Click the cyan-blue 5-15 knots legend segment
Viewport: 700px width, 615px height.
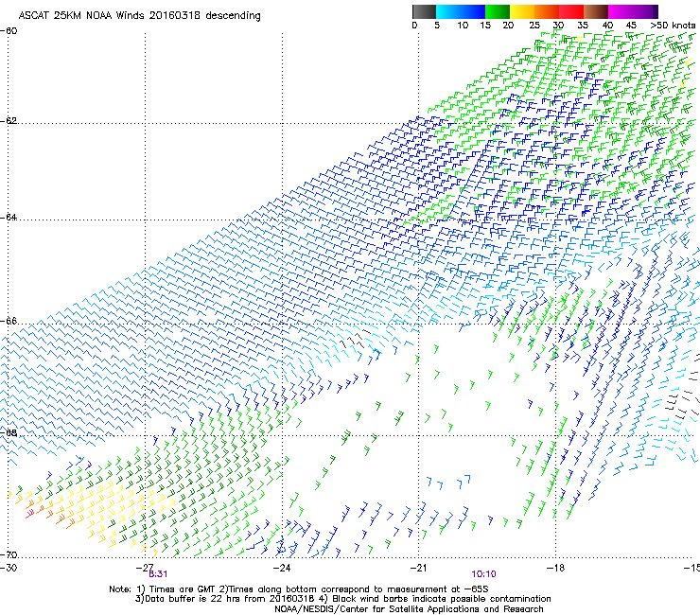click(x=461, y=11)
